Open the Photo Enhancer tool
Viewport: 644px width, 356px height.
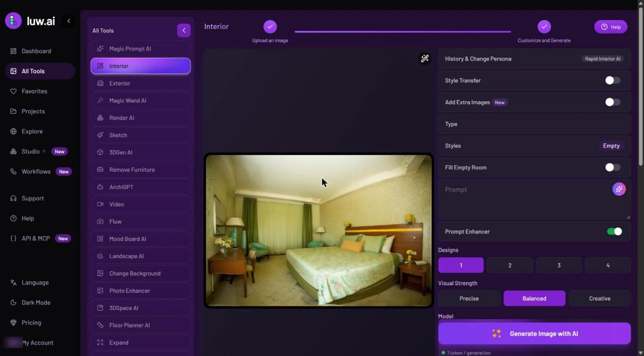click(x=141, y=291)
